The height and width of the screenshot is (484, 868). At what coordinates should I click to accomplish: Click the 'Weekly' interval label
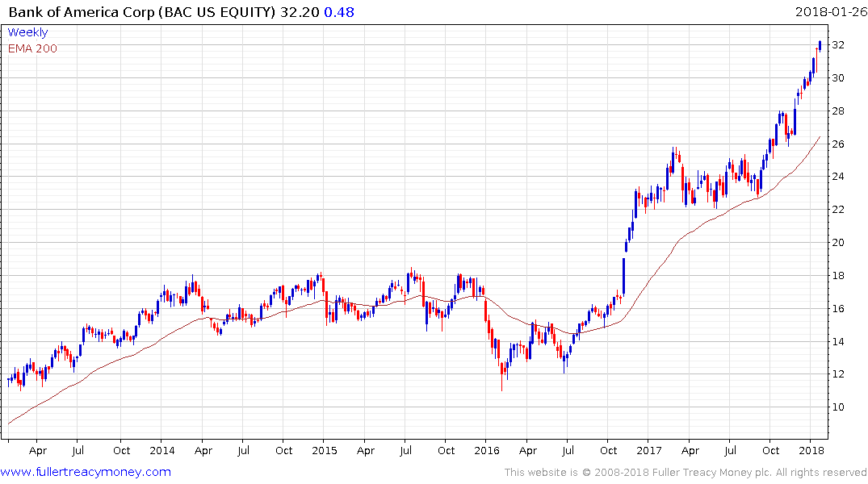[x=27, y=32]
